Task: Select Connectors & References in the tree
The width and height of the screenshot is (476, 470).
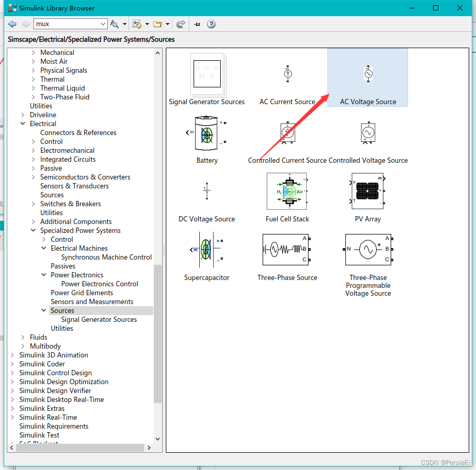Action: 78,133
